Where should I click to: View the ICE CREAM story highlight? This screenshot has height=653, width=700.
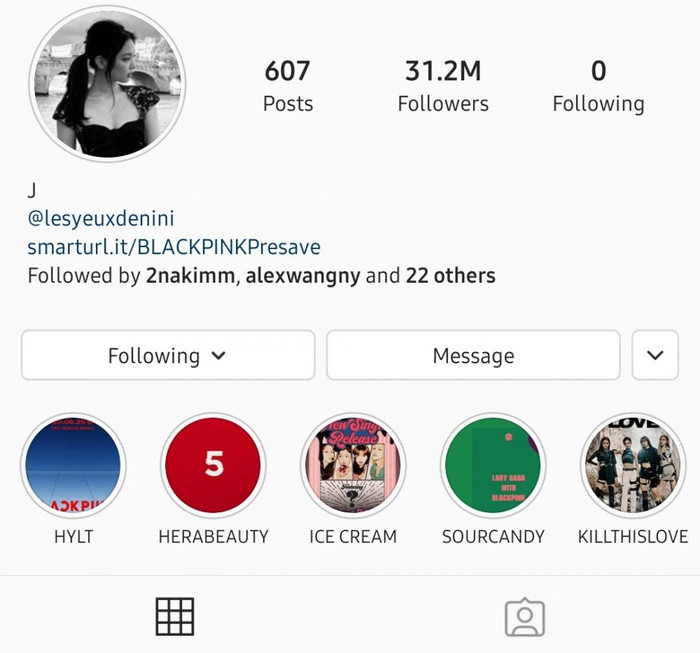click(x=353, y=465)
